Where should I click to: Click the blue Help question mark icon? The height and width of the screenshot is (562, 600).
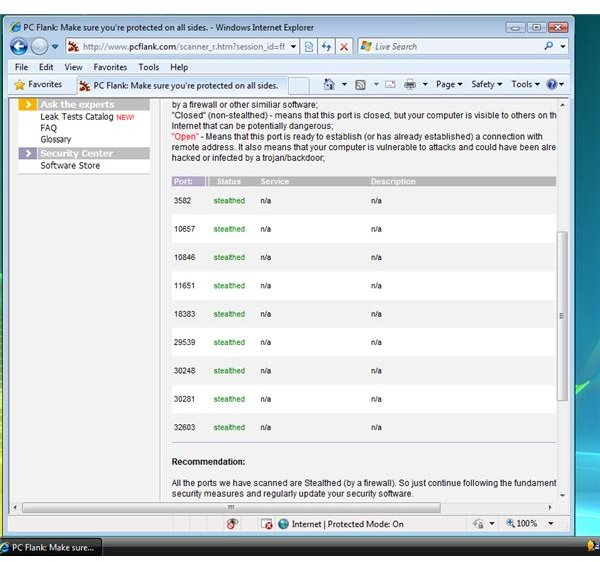552,84
